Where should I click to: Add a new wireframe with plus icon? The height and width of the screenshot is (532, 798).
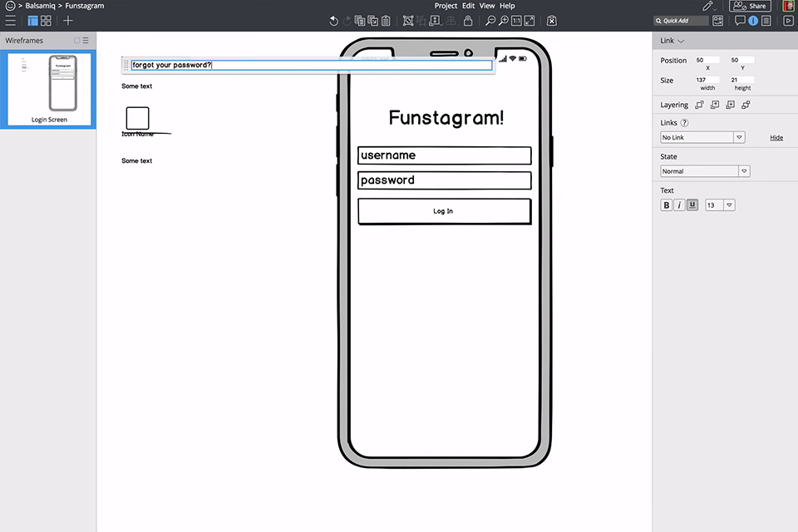(68, 21)
